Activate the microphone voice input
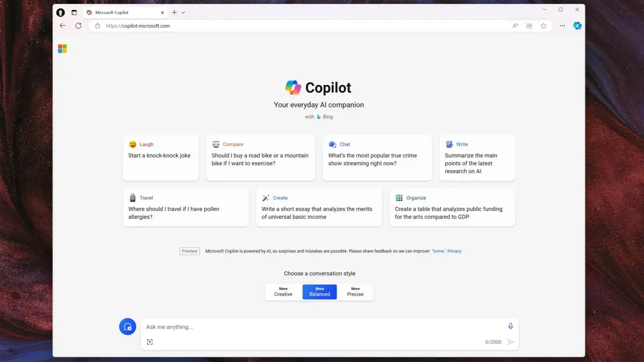 click(511, 326)
